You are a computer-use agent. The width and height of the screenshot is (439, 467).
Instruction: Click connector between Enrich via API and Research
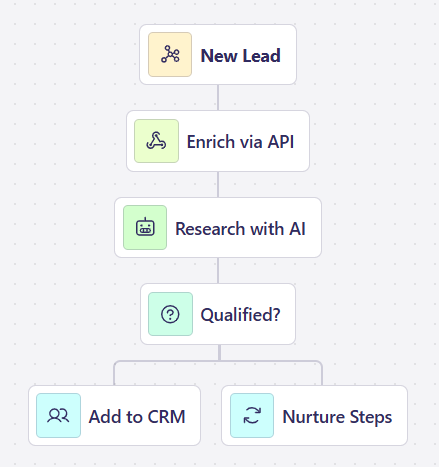pos(218,184)
